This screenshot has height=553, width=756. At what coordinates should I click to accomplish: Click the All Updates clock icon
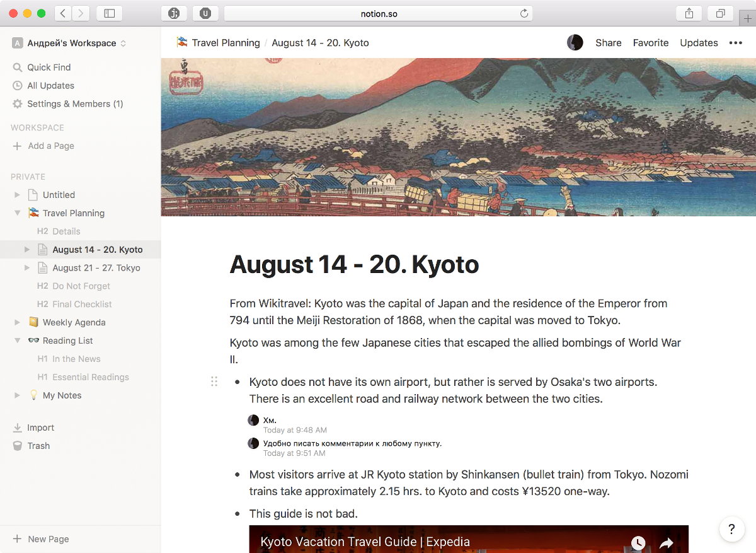[17, 86]
